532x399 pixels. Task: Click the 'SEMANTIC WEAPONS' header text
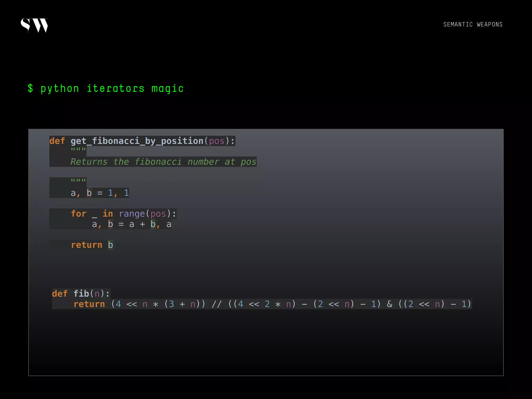click(x=473, y=24)
